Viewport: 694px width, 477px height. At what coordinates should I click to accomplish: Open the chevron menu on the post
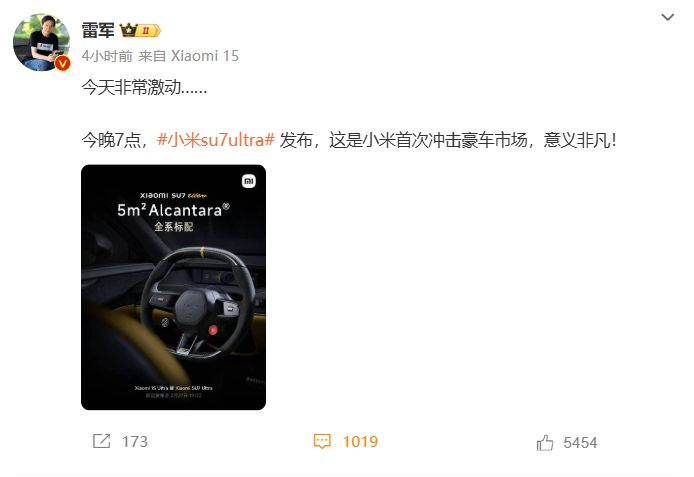pyautogui.click(x=667, y=17)
